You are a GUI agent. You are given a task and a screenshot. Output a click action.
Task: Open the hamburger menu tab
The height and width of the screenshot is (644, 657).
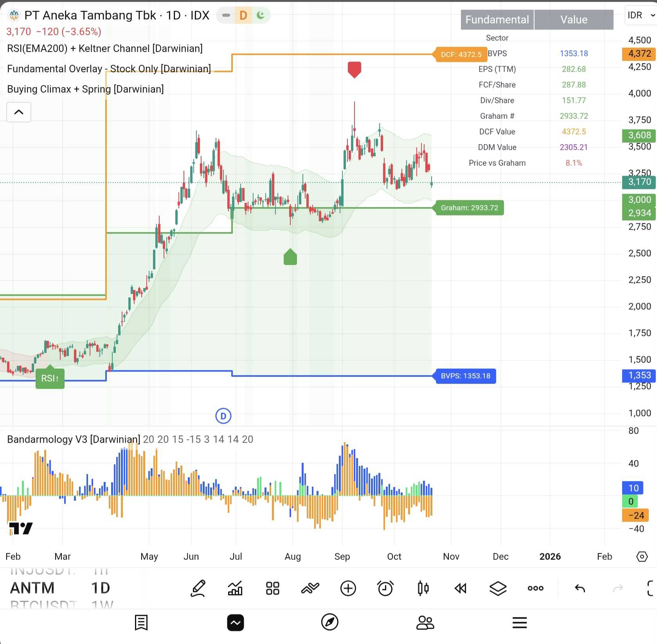coord(520,622)
